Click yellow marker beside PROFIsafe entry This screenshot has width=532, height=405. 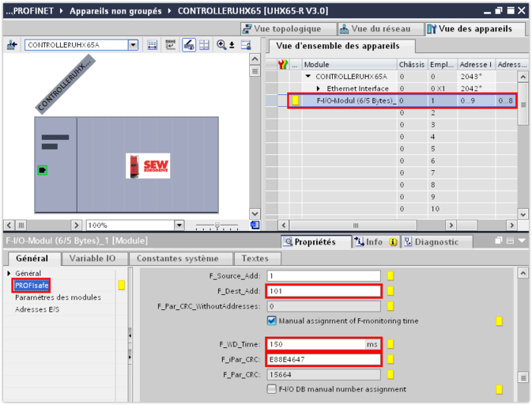(x=121, y=285)
